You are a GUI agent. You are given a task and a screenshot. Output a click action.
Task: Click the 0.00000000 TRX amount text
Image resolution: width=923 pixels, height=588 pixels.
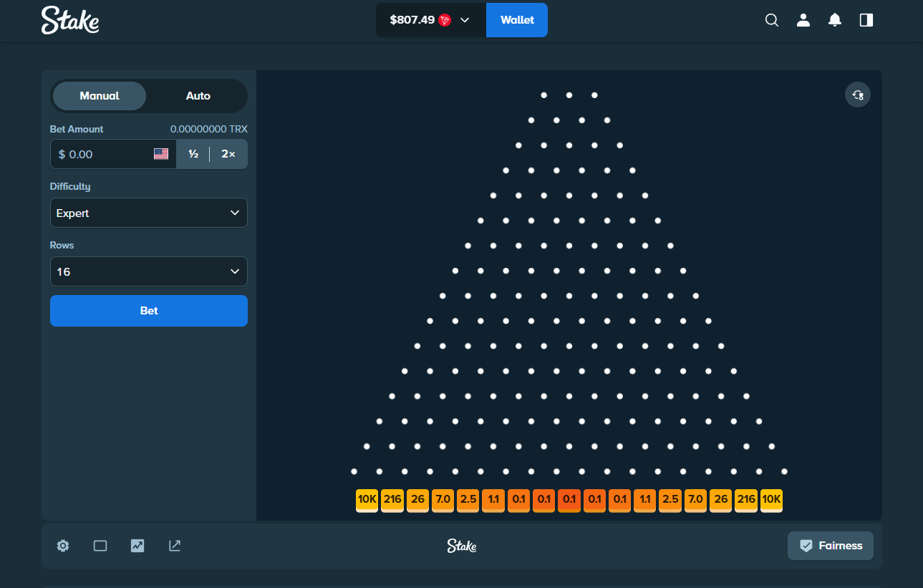(209, 129)
